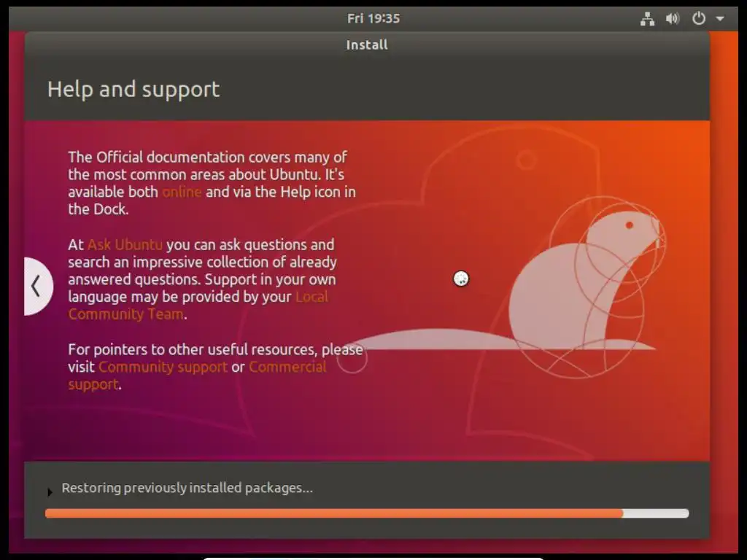Open the Commercial support link
Viewport: 747px width, 560px height.
[197, 376]
